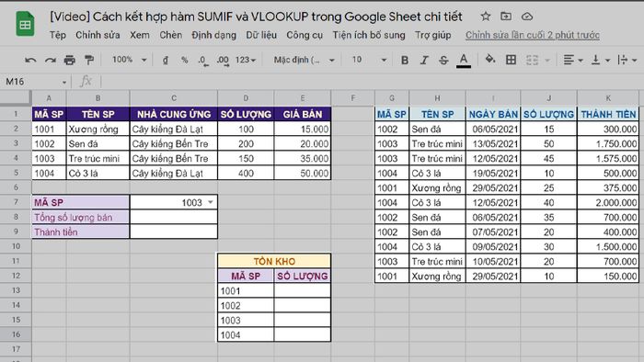Select row 7 header
This screenshot has height=362, width=644.
click(x=16, y=202)
